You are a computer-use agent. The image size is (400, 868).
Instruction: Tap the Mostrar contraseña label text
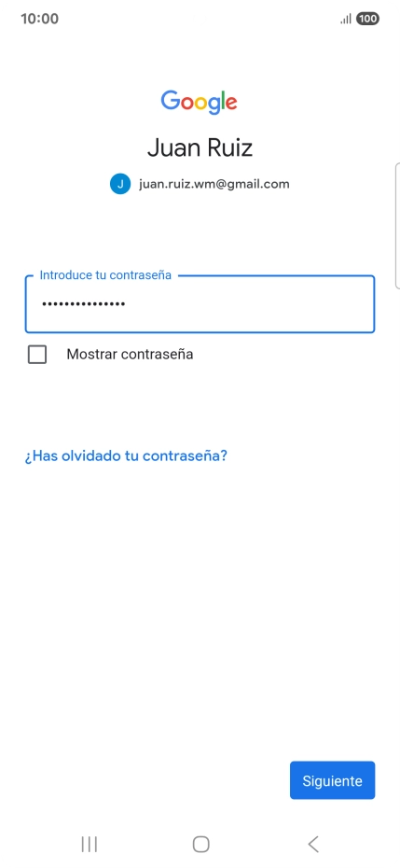click(x=130, y=355)
